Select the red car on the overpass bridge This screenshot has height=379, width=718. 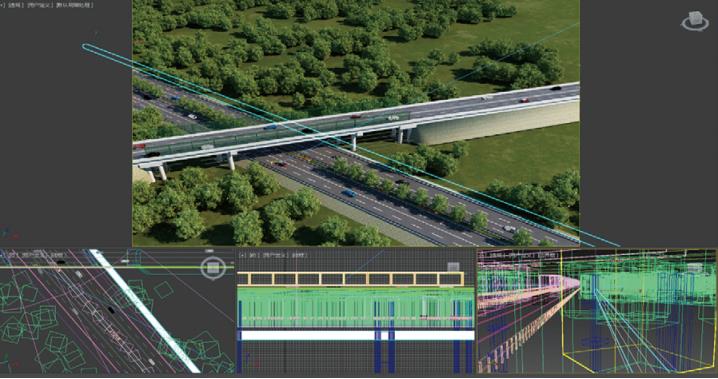[x=524, y=100]
